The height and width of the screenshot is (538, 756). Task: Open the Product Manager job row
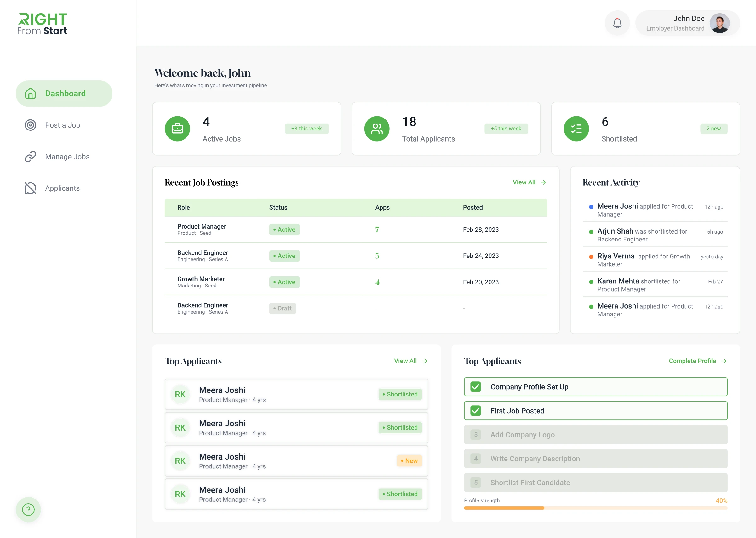coord(356,229)
